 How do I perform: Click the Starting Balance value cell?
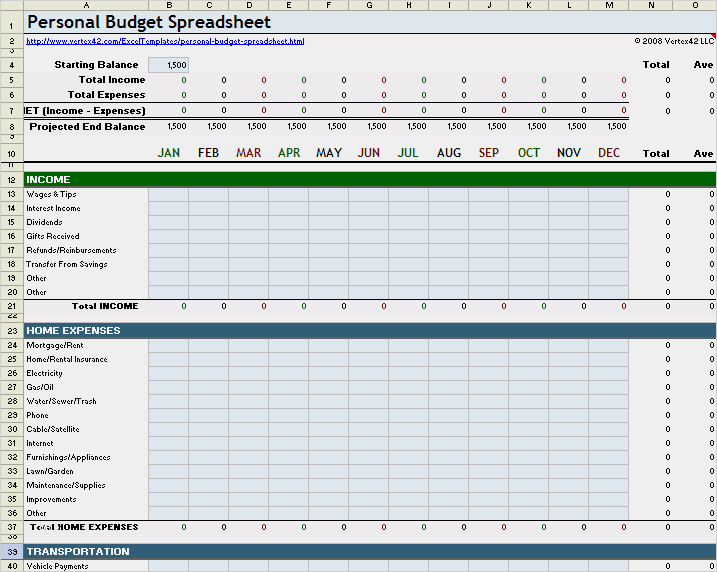coord(168,65)
